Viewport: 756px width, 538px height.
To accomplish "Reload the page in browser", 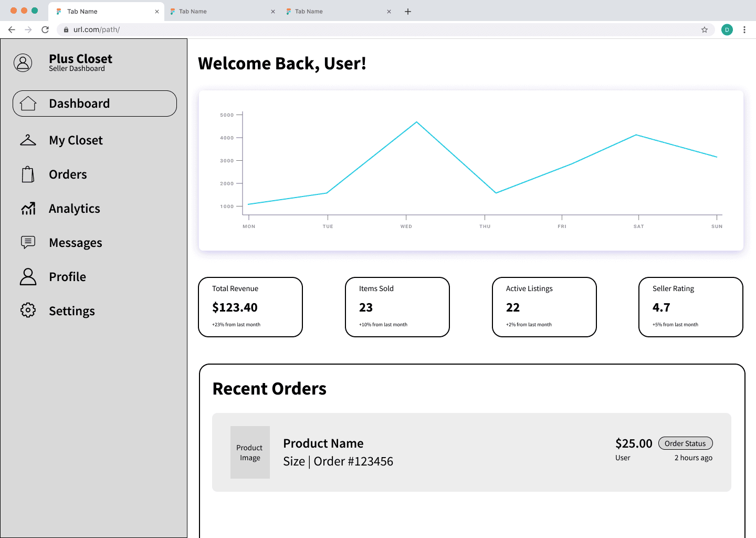I will point(45,30).
